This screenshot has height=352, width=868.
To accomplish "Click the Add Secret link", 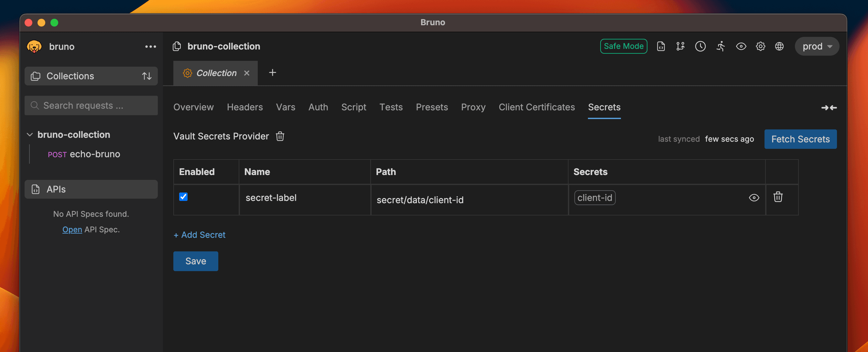I will point(200,235).
